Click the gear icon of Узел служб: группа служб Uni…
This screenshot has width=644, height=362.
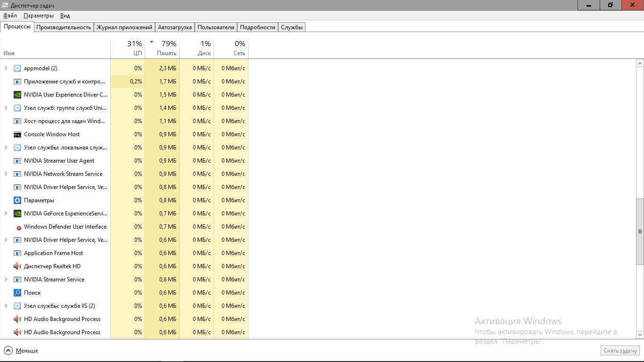(x=17, y=108)
